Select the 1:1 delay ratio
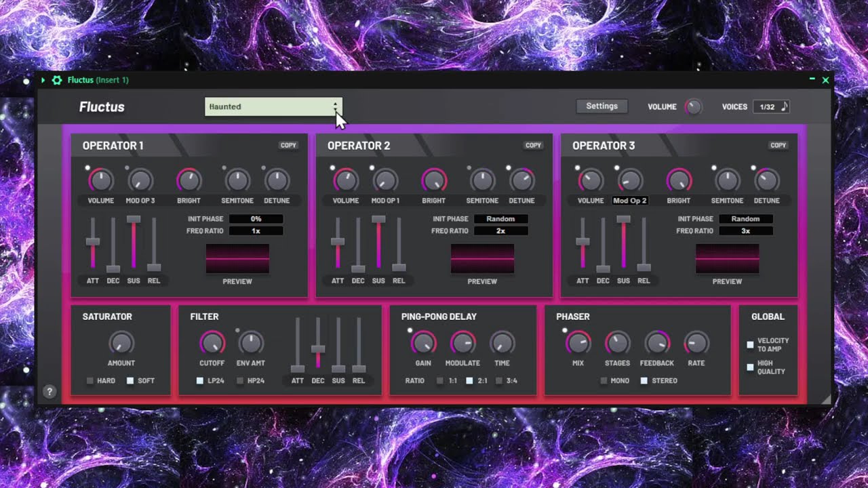Screen dimensions: 868x488 click(440, 381)
